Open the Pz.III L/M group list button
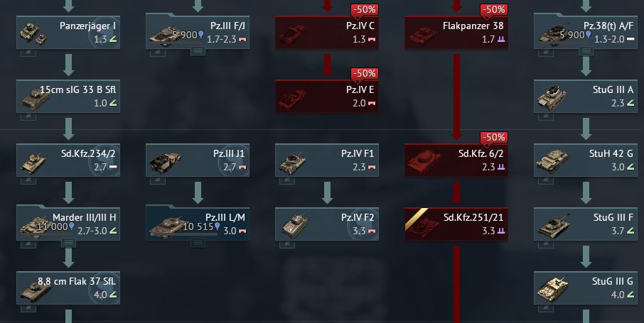This screenshot has width=644, height=323. pyautogui.click(x=198, y=243)
